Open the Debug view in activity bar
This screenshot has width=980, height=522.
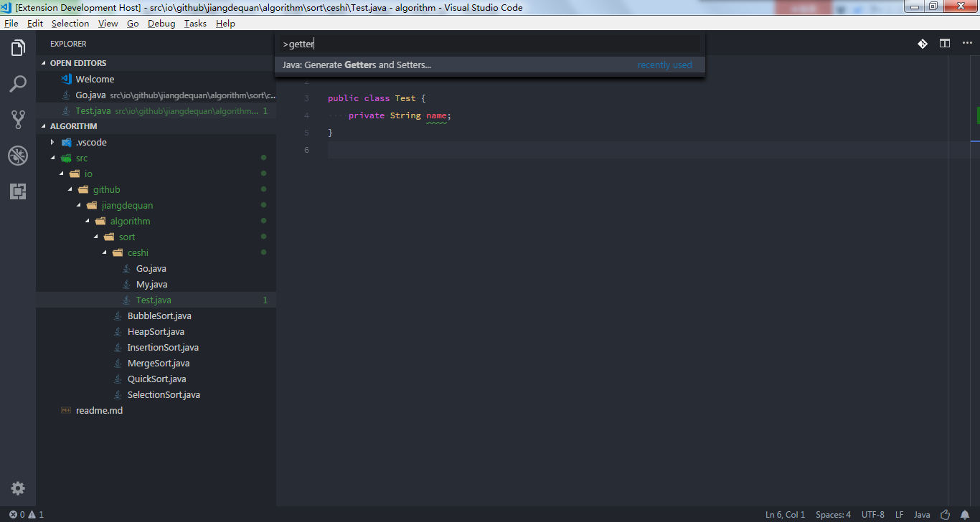click(18, 155)
